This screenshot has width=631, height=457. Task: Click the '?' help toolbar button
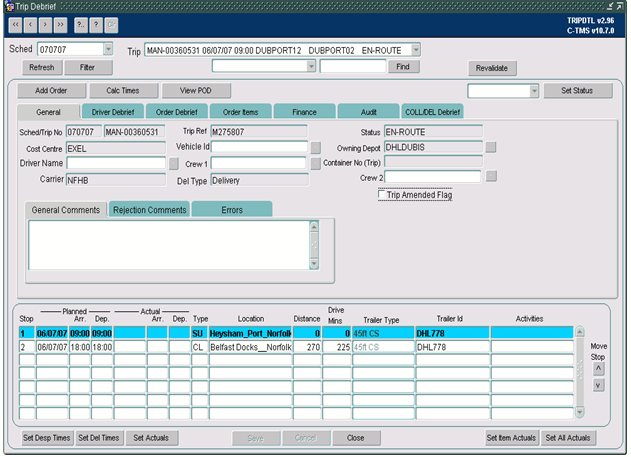[96, 25]
